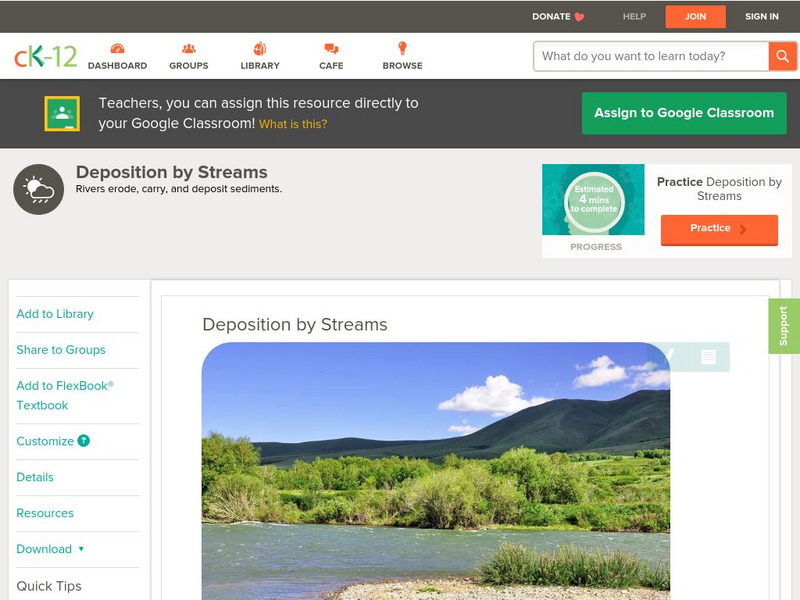The height and width of the screenshot is (600, 800).
Task: Click the Customize link
Action: pyautogui.click(x=45, y=441)
